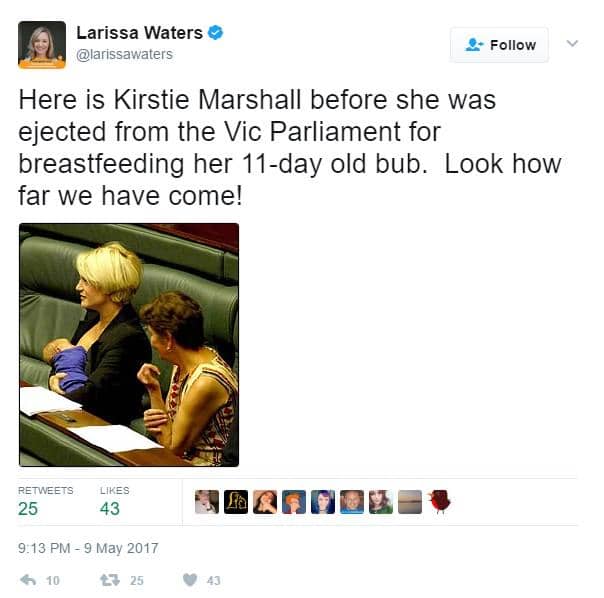Open the 9:13 PM - 9 May 2017 timestamp
The height and width of the screenshot is (598, 604).
coord(88,548)
